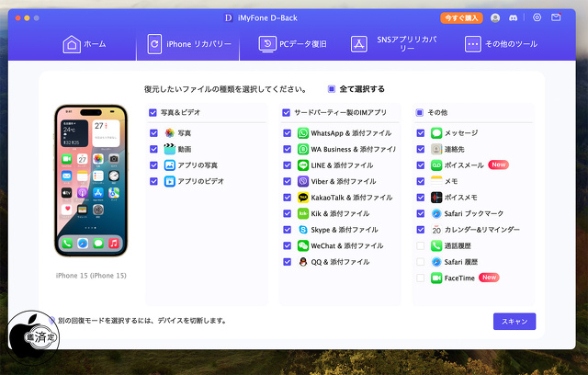Enable FaceTime checkbox

tap(421, 278)
